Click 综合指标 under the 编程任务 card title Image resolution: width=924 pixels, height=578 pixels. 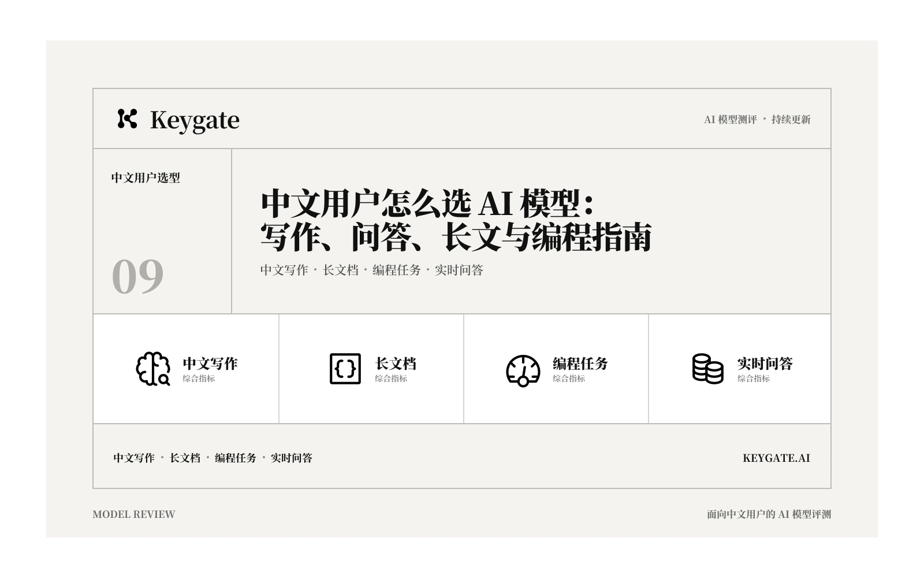click(x=569, y=379)
